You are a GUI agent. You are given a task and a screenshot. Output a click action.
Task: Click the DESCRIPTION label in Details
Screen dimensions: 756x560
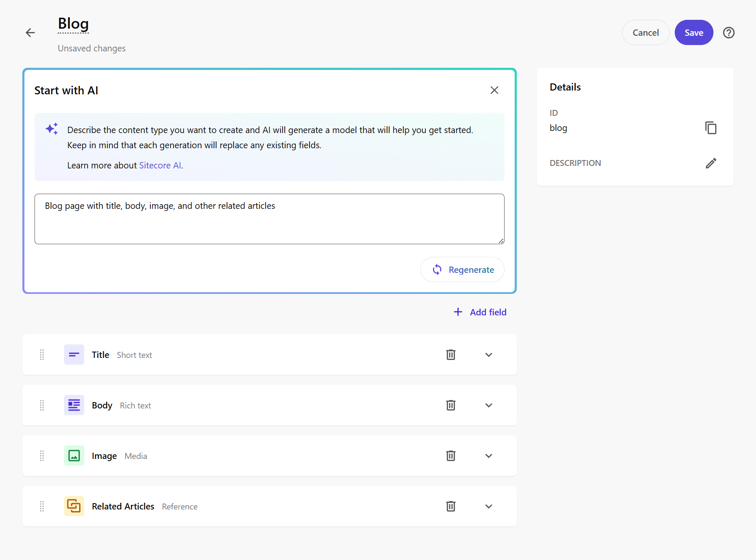(575, 163)
